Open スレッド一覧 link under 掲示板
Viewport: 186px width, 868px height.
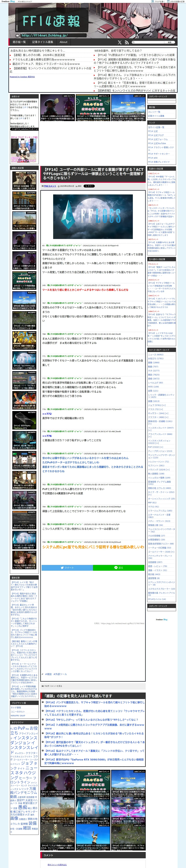[154, 112]
